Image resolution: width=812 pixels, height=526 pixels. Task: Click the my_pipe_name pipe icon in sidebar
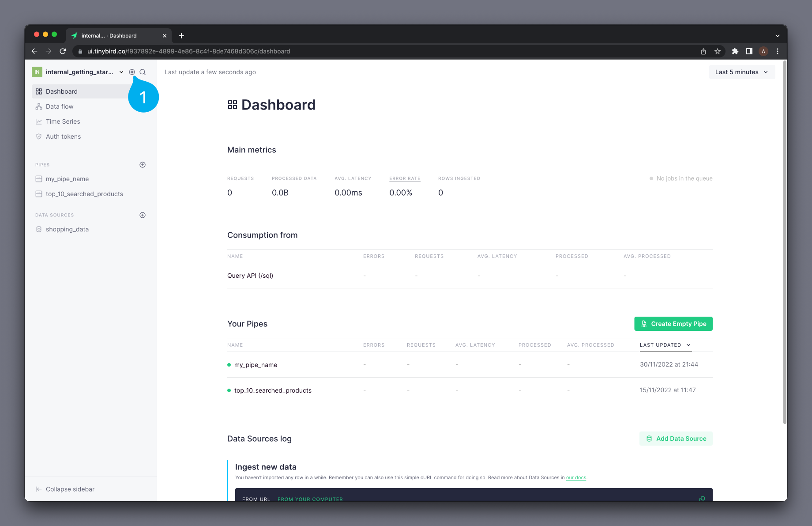39,179
